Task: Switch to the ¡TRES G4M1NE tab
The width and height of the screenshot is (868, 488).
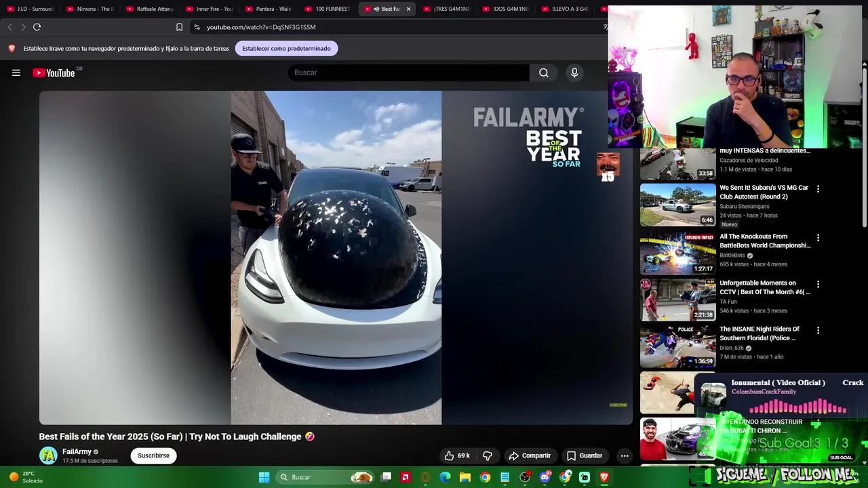Action: pyautogui.click(x=447, y=9)
